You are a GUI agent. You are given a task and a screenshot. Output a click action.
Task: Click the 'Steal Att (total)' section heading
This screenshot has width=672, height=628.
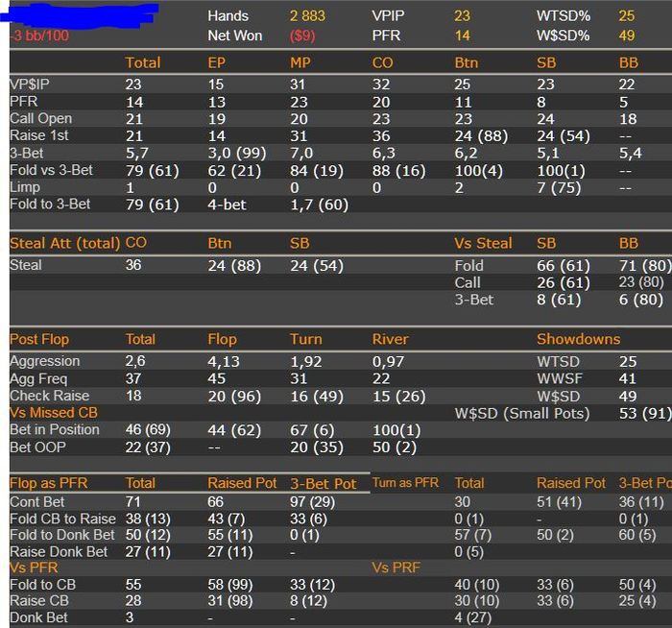tap(65, 244)
